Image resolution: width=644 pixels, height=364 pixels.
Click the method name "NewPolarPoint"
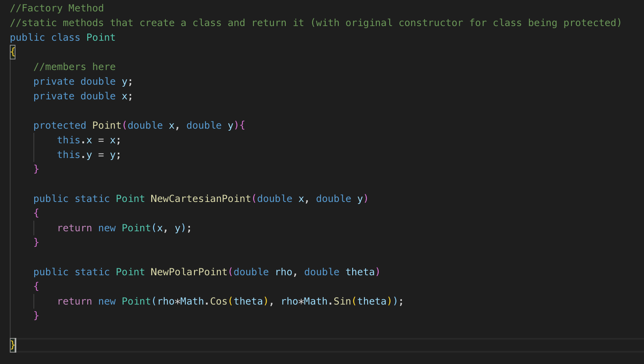pos(189,272)
